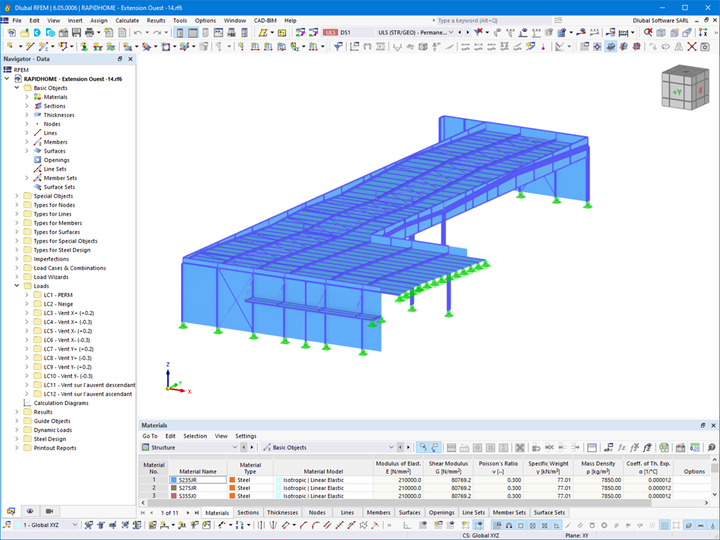Screen dimensions: 720x540
Task: Switch to the Thicknesses table tab
Action: point(282,512)
